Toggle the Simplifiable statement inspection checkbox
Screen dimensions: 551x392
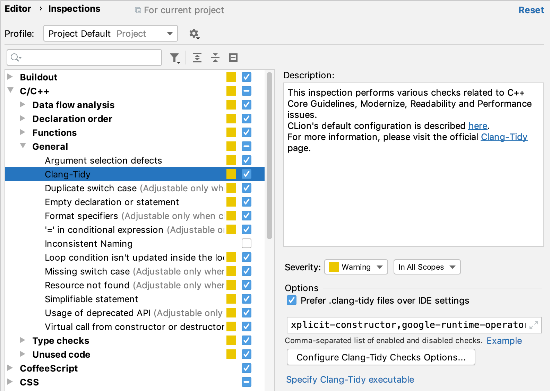point(247,299)
